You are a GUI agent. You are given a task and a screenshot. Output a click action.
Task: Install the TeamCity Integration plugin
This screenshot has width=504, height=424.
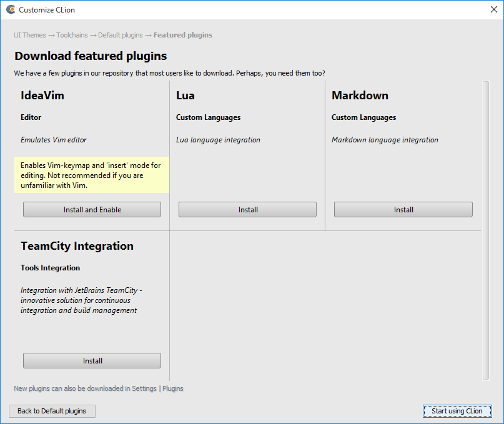click(92, 361)
